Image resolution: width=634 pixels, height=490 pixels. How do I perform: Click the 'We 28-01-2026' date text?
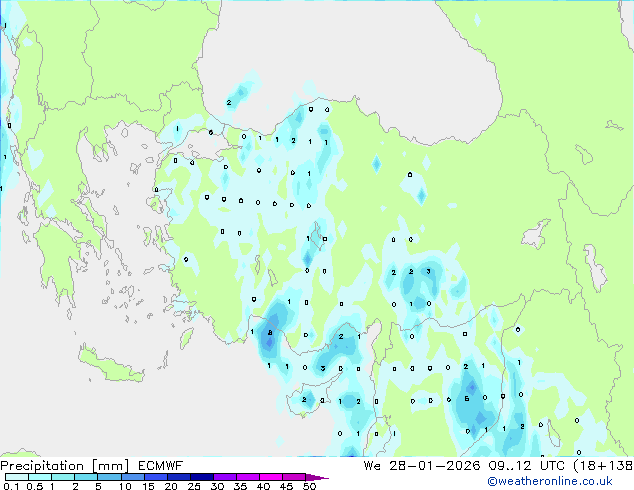422,466
